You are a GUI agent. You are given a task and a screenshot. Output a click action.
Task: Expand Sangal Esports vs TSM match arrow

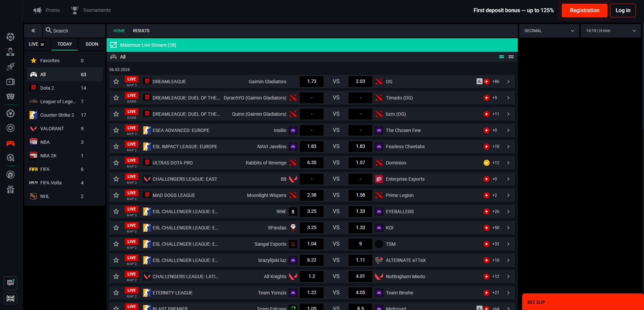pyautogui.click(x=508, y=244)
